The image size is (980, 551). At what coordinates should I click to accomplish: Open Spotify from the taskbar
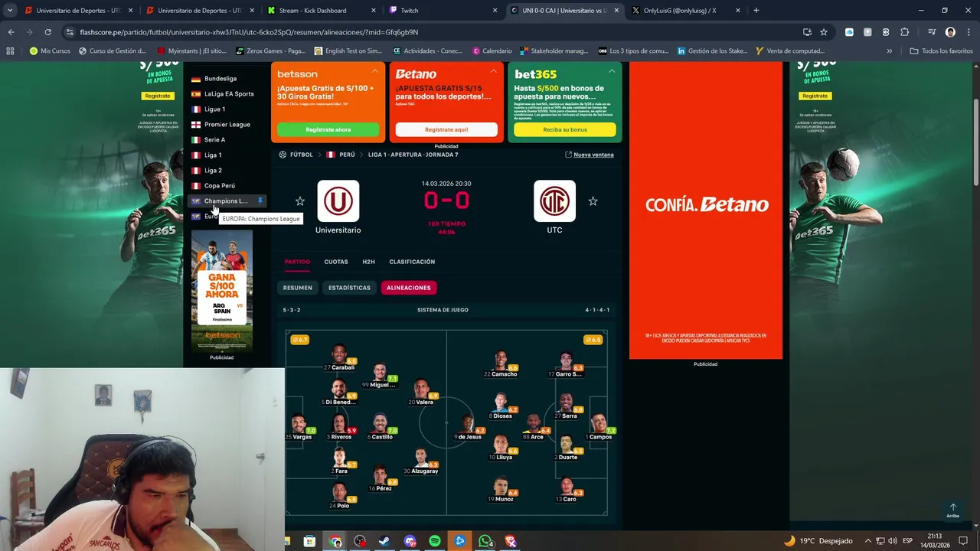click(x=435, y=541)
